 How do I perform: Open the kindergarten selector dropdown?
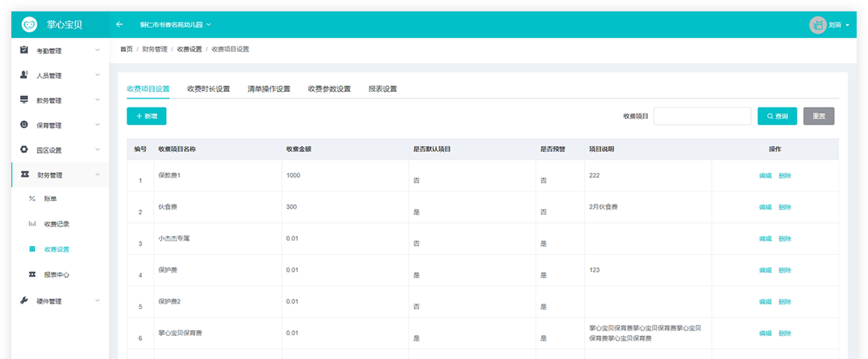click(x=175, y=25)
